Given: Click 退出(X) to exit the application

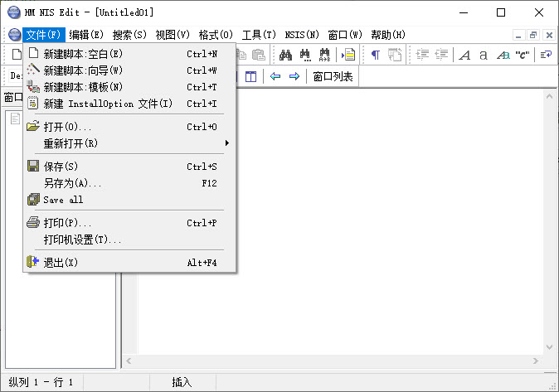Looking at the screenshot, I should pos(61,263).
